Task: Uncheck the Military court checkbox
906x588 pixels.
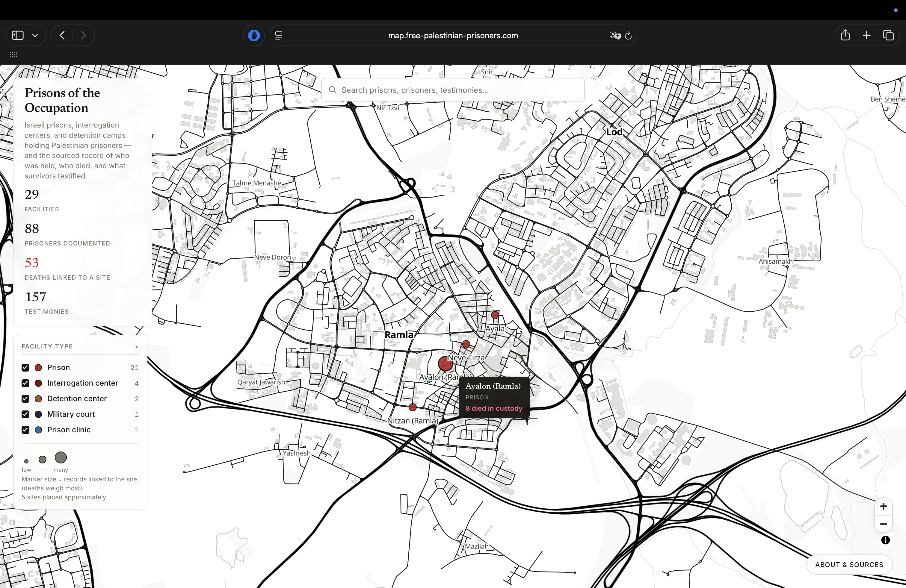Action: [x=25, y=414]
